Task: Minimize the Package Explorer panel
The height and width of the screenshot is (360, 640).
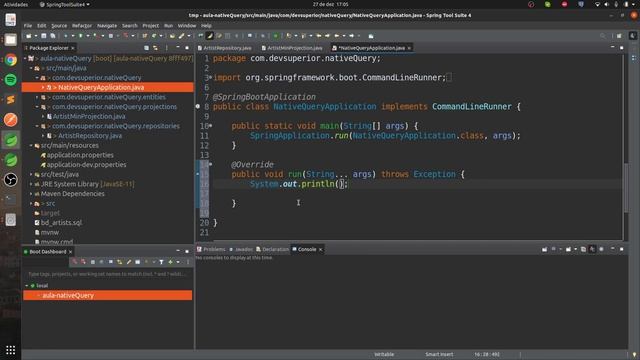Action: (x=178, y=48)
